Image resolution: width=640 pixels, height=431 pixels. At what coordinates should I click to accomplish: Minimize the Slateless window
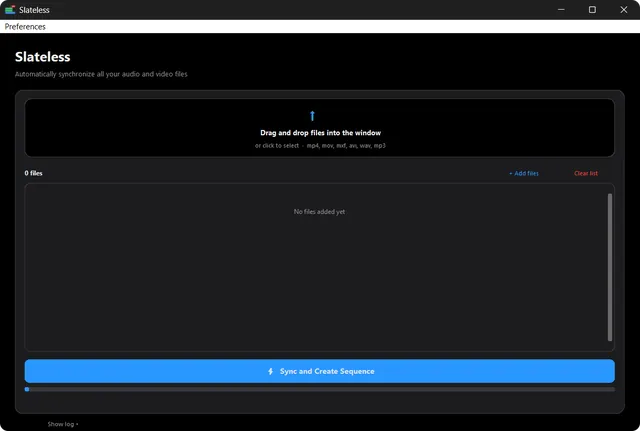[561, 9]
